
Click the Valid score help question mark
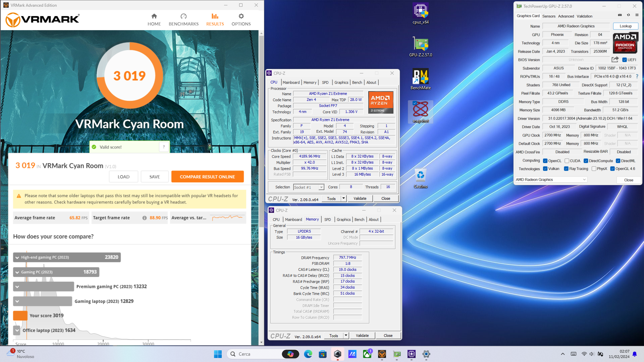(x=164, y=147)
